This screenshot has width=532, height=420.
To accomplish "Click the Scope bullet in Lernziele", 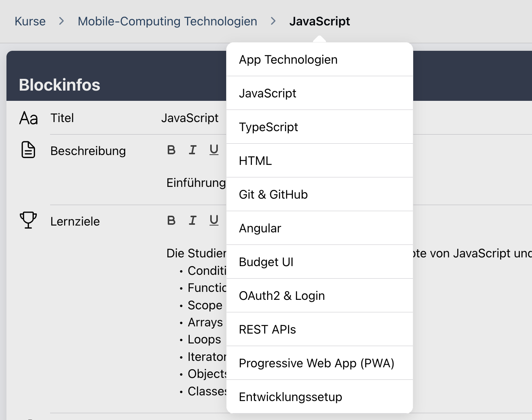I will click(205, 305).
